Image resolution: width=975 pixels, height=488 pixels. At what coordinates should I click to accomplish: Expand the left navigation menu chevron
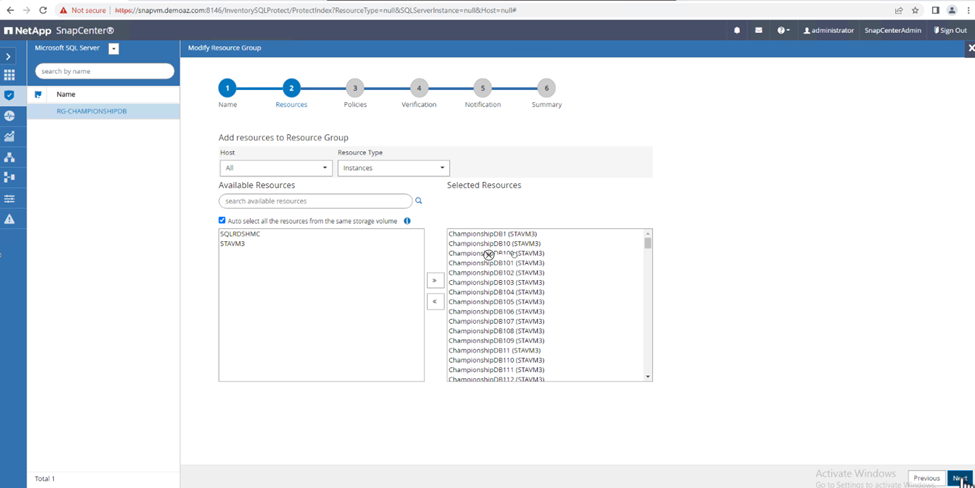point(9,57)
